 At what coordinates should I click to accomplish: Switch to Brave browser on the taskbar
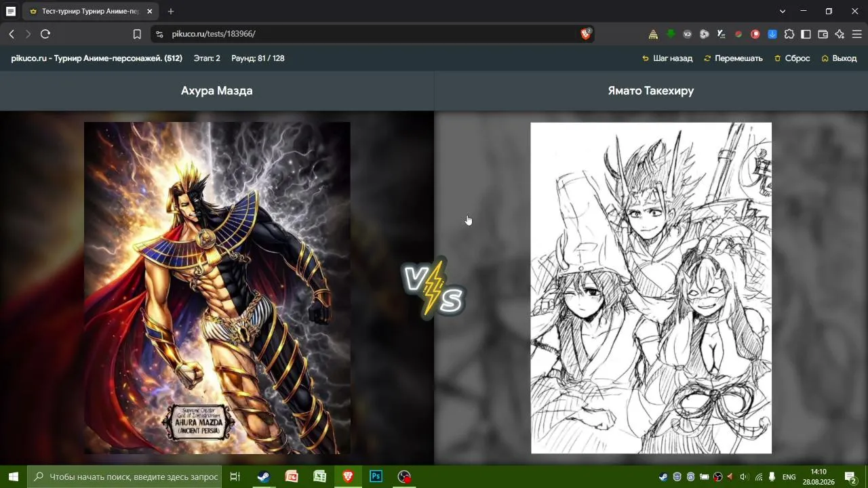348,476
